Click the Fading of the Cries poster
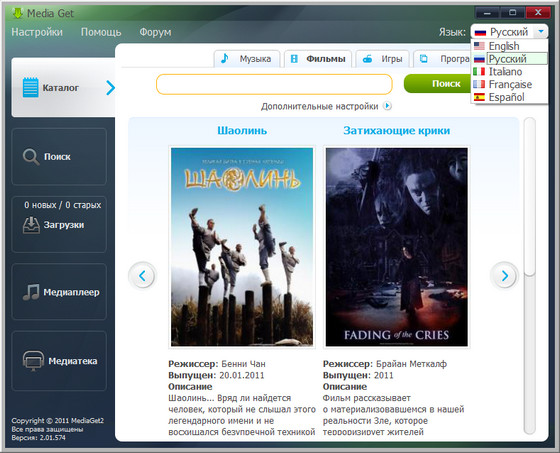The width and height of the screenshot is (560, 453). (396, 247)
